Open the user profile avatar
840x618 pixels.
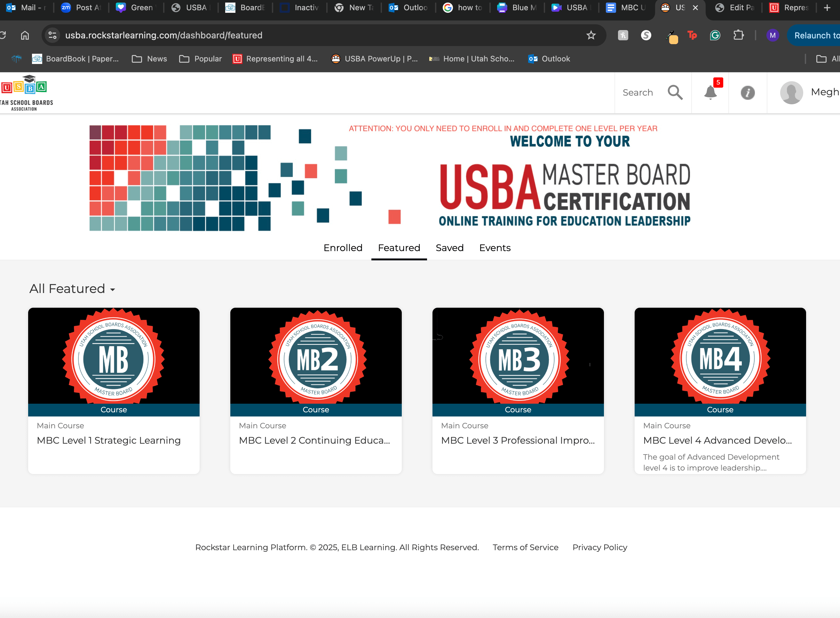pyautogui.click(x=791, y=92)
